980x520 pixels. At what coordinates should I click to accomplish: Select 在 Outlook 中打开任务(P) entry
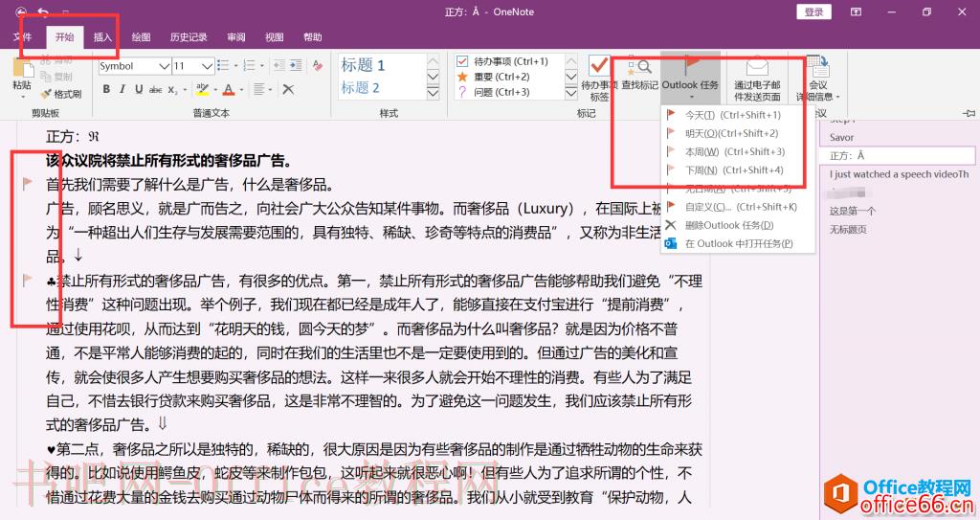(738, 243)
